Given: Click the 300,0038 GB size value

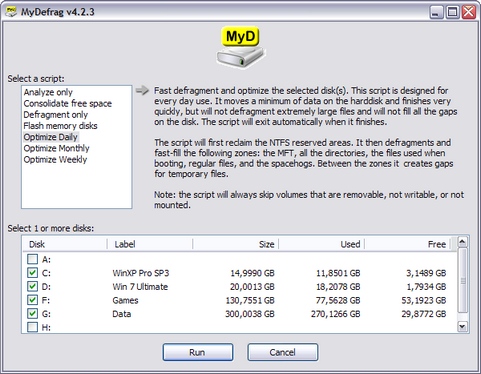Looking at the screenshot, I should 250,314.
